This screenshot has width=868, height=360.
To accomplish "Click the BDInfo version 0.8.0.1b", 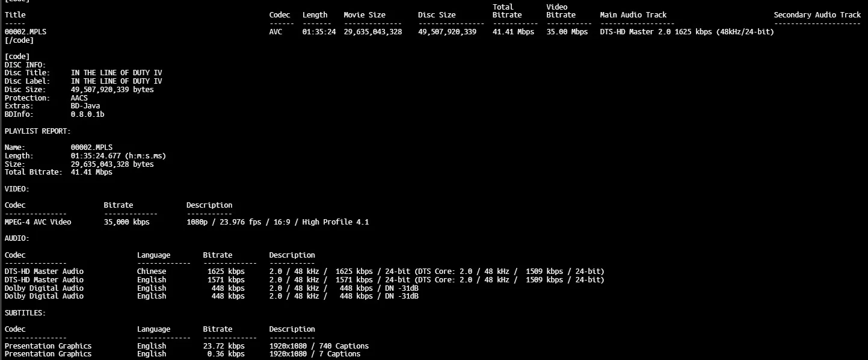I will pyautogui.click(x=88, y=114).
